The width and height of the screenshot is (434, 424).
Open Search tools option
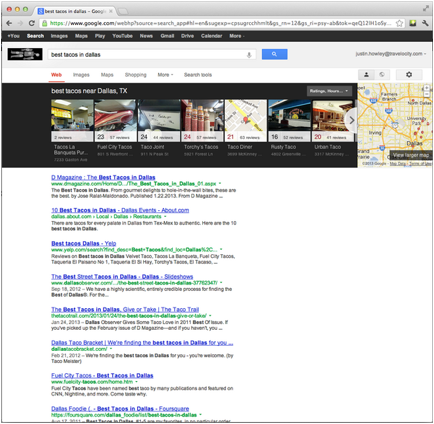click(198, 75)
